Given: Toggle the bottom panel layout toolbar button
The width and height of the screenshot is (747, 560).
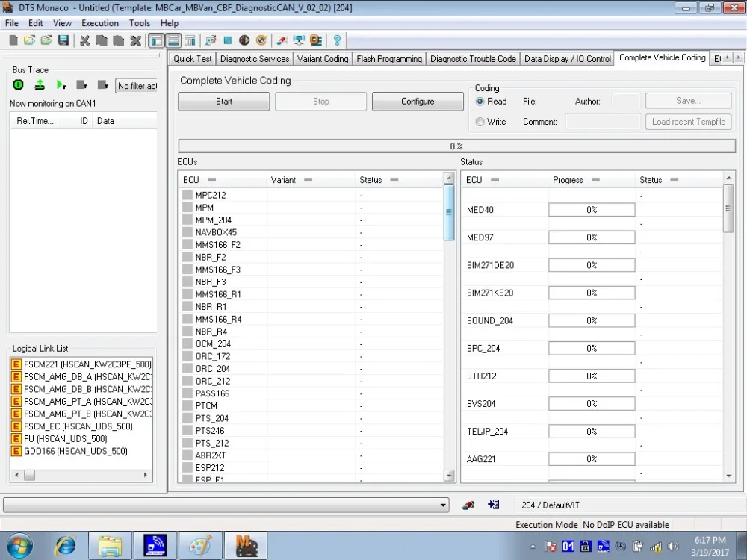Looking at the screenshot, I should 173,40.
